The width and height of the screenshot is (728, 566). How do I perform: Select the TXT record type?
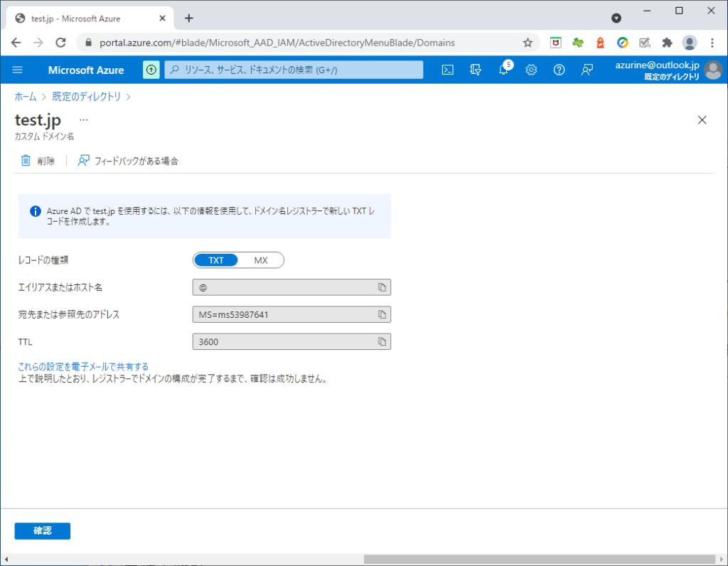216,260
